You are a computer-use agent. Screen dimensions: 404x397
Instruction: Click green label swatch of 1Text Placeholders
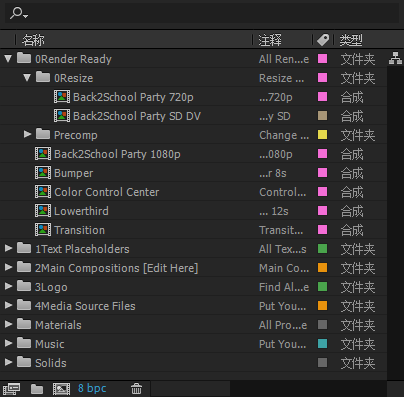(322, 249)
